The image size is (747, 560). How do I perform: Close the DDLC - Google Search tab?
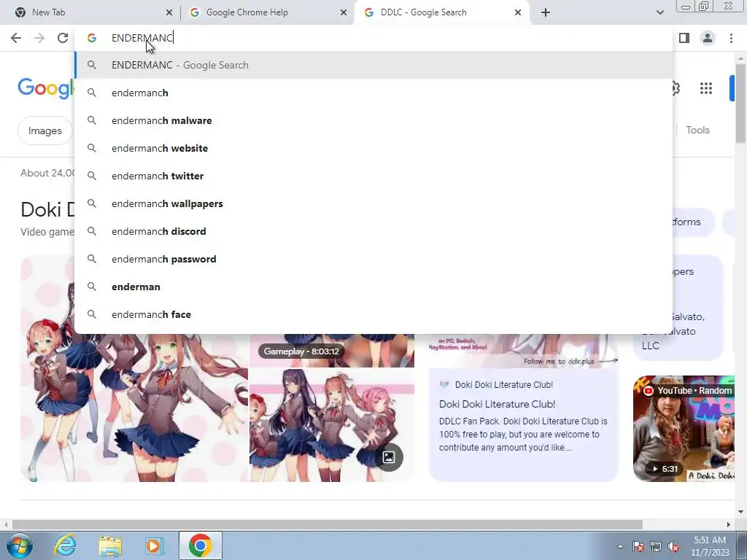pyautogui.click(x=518, y=12)
